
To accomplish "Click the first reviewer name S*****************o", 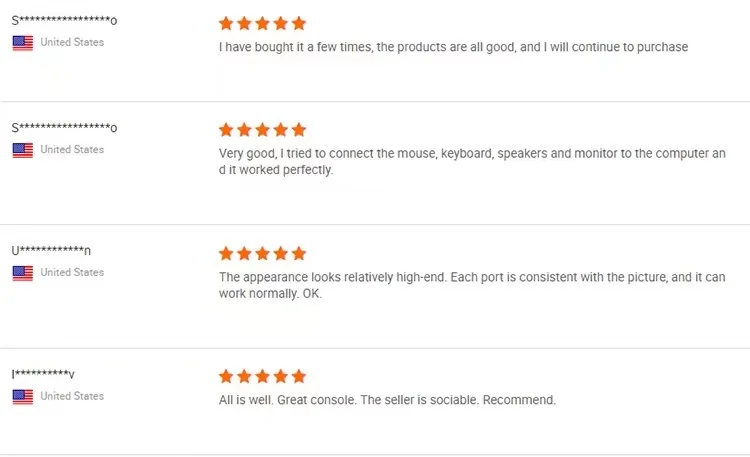I will coord(64,21).
